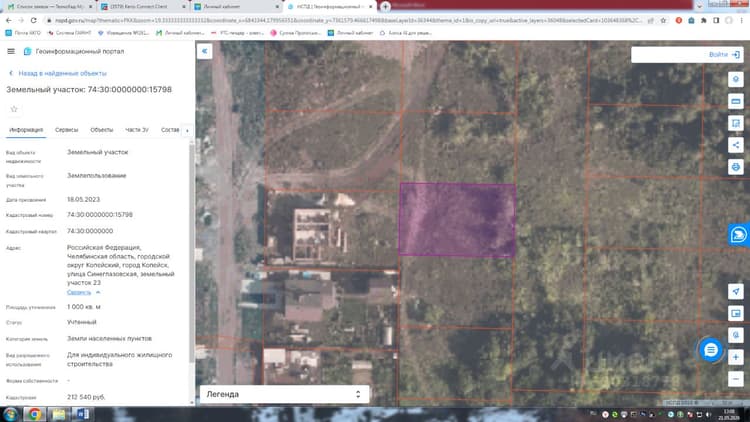Viewport: 750px width, 422px height.
Task: Open the Windows Start menu
Action: point(11,414)
